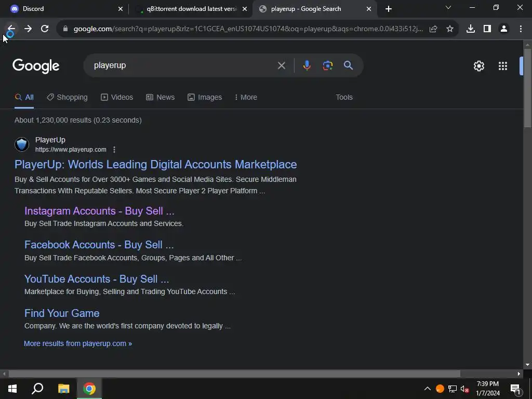Show more results from playerup.com
The image size is (532, 399).
78,344
